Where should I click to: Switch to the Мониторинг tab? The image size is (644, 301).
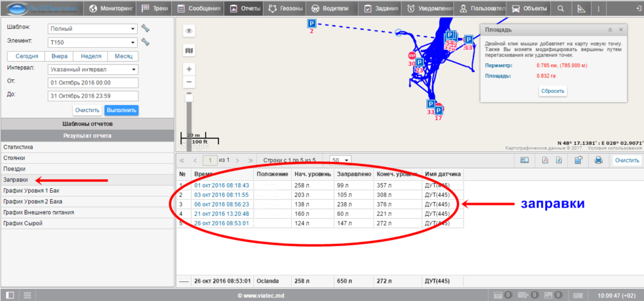coord(112,9)
